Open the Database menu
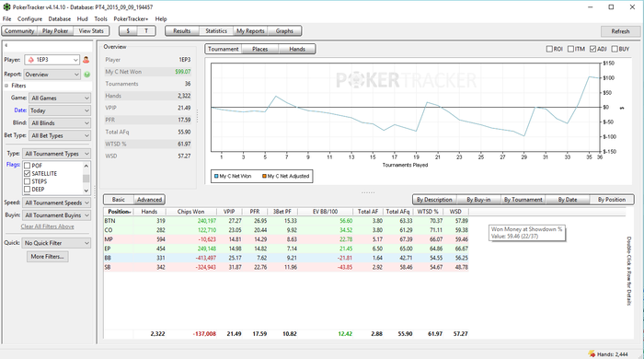This screenshot has height=359, width=644. tap(60, 19)
